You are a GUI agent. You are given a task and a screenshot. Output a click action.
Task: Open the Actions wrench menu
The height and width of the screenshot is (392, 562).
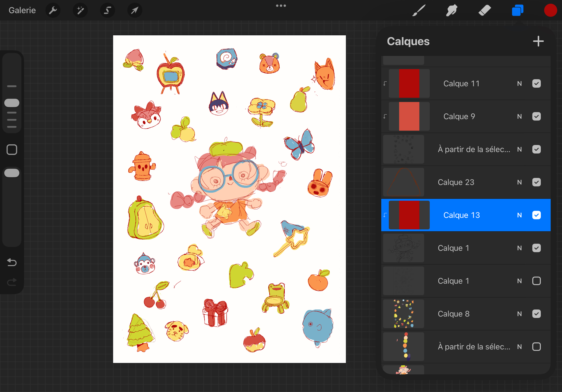[x=53, y=11]
